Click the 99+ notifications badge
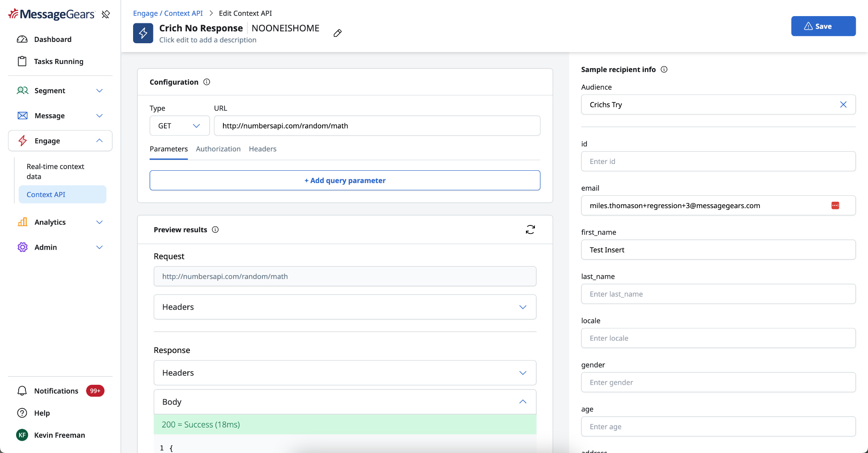This screenshot has height=453, width=868. (x=95, y=391)
